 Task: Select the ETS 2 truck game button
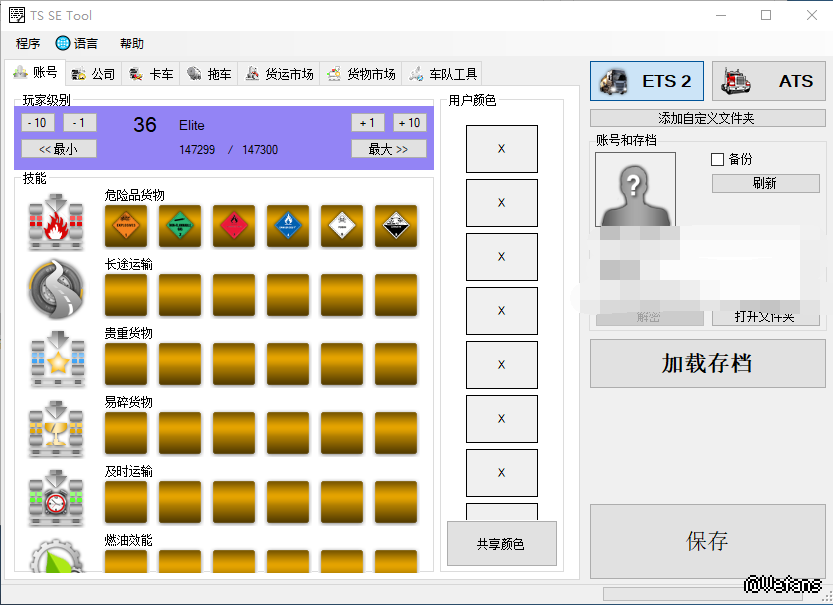pos(647,81)
